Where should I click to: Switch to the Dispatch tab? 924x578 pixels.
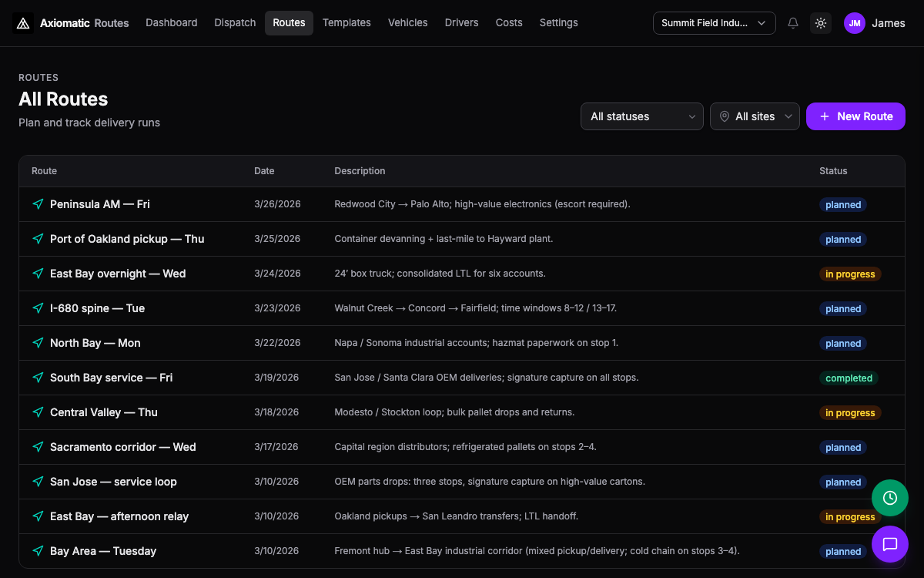235,23
